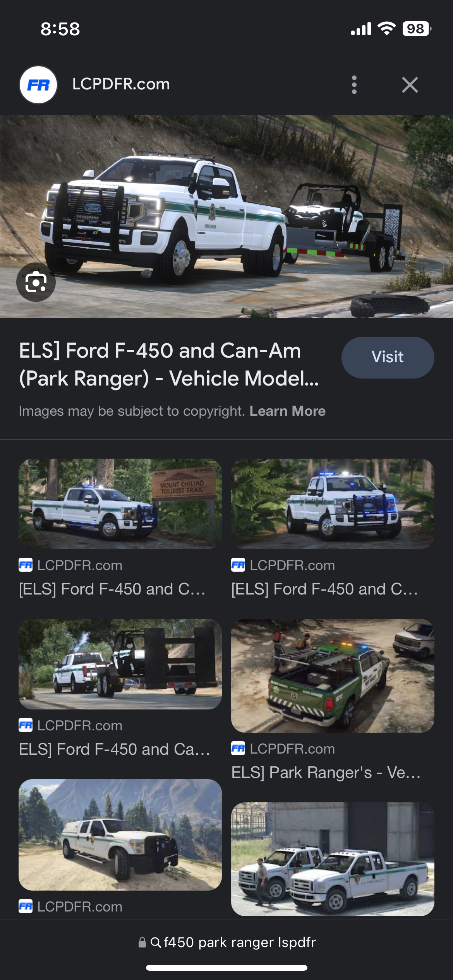Screen dimensions: 453x980
Task: Open the three-dot more options menu
Action: point(354,85)
